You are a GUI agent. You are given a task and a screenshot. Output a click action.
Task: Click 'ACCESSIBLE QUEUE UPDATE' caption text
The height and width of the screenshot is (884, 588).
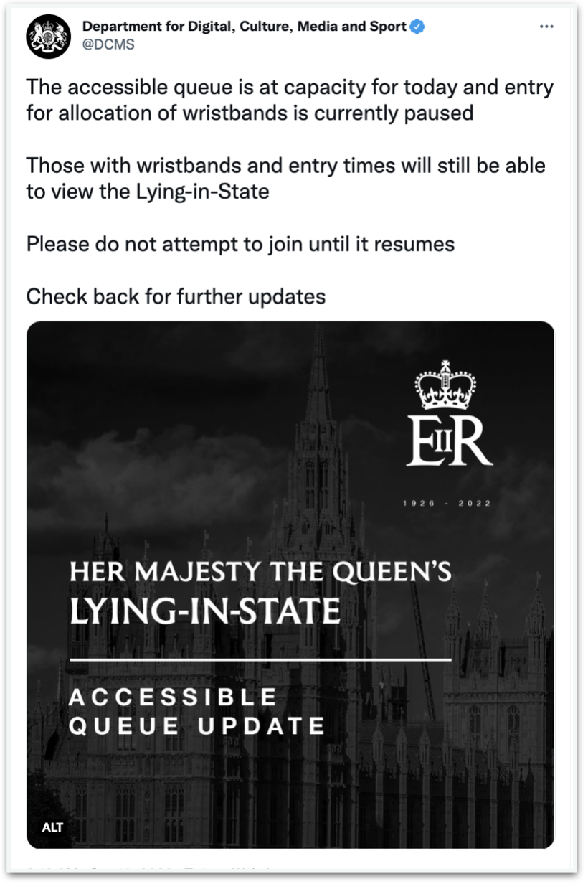(196, 711)
